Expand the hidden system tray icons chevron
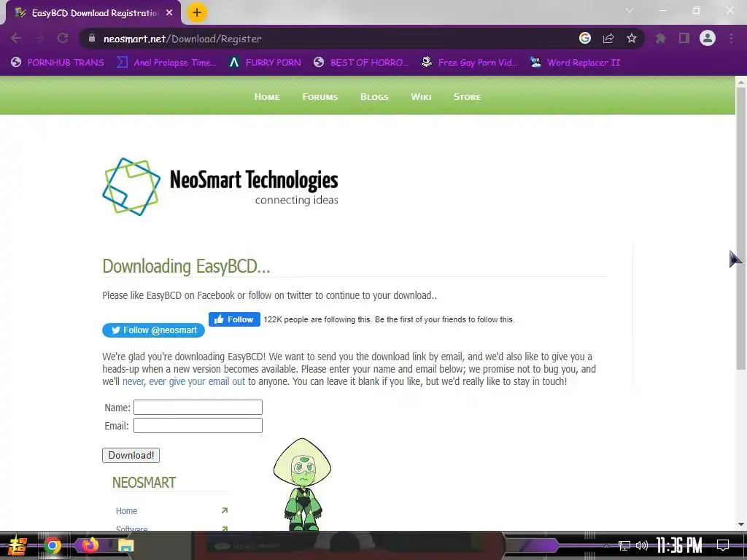Screen dimensions: 747x560 (x=606, y=545)
